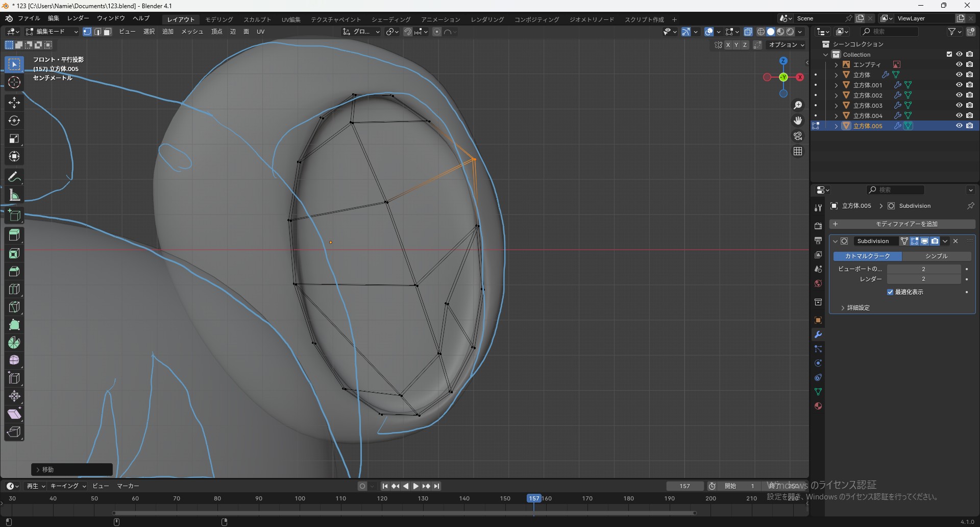Expand the 立方体.002 tree item
This screenshot has width=980, height=527.
836,95
